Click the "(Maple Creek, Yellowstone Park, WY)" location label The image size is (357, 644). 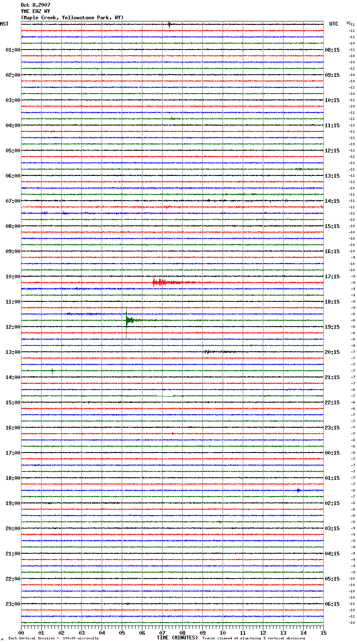click(72, 18)
